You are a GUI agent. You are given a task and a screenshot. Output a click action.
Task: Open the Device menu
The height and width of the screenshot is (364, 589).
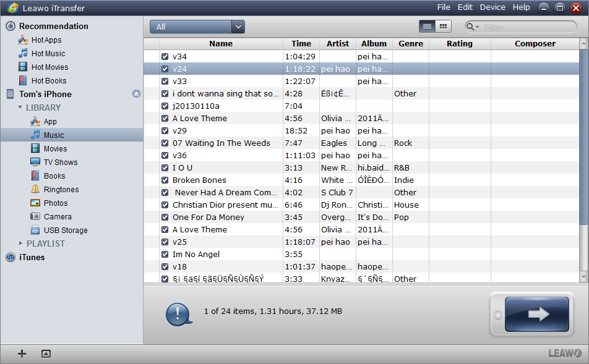(492, 7)
